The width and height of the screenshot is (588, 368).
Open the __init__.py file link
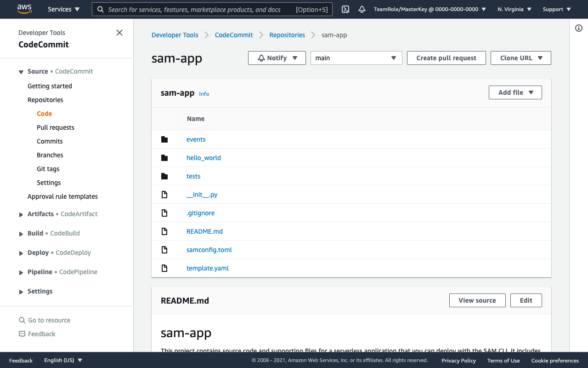coord(202,195)
